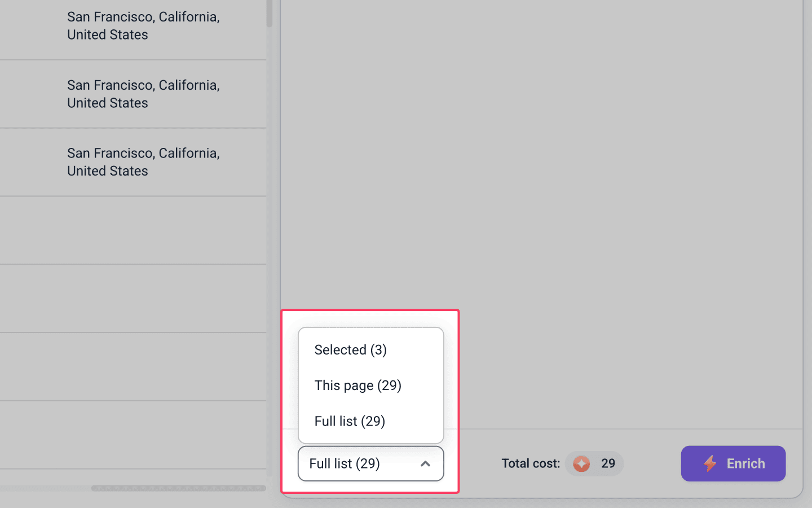
Task: Click the lightning bolt icon on Enrich
Action: (x=710, y=463)
